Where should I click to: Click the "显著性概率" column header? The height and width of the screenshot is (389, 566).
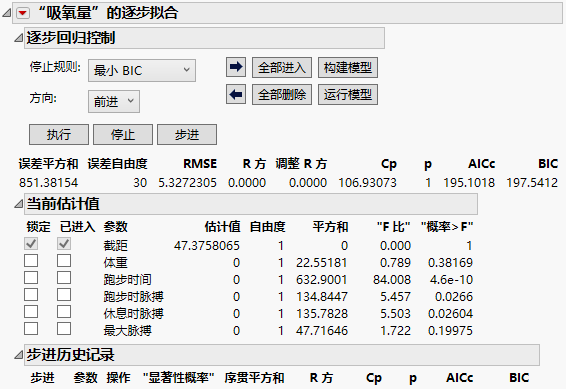pos(179,378)
